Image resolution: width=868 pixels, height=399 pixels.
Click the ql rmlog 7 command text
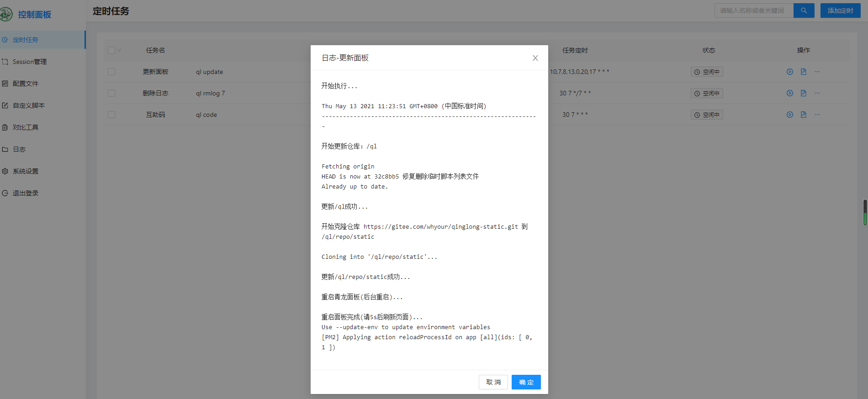pyautogui.click(x=211, y=93)
